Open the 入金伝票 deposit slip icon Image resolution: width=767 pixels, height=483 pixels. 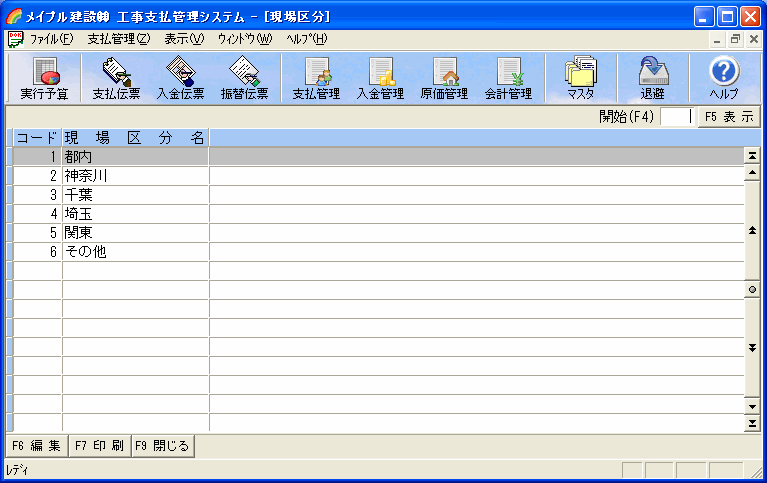pyautogui.click(x=180, y=78)
